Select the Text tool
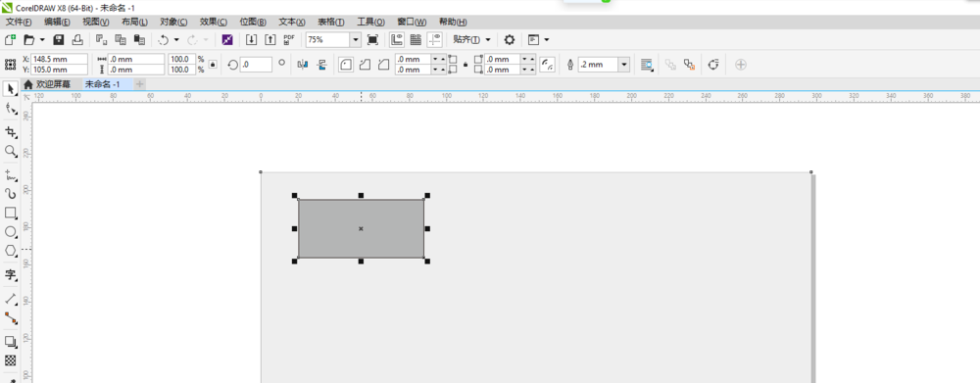Screen dimensions: 980x383 click(11, 274)
